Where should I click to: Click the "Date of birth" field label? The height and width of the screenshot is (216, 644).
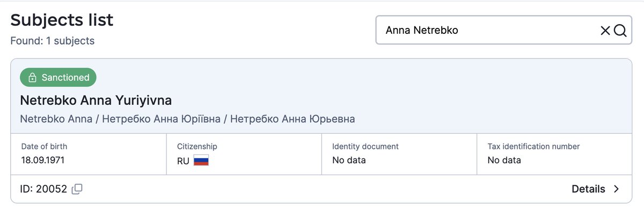(x=44, y=146)
